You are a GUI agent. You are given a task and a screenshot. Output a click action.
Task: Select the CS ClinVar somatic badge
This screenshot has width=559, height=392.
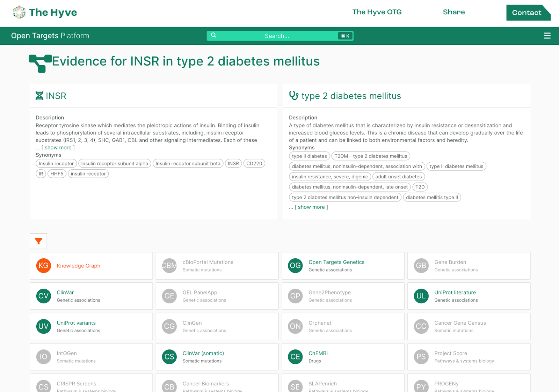click(169, 357)
